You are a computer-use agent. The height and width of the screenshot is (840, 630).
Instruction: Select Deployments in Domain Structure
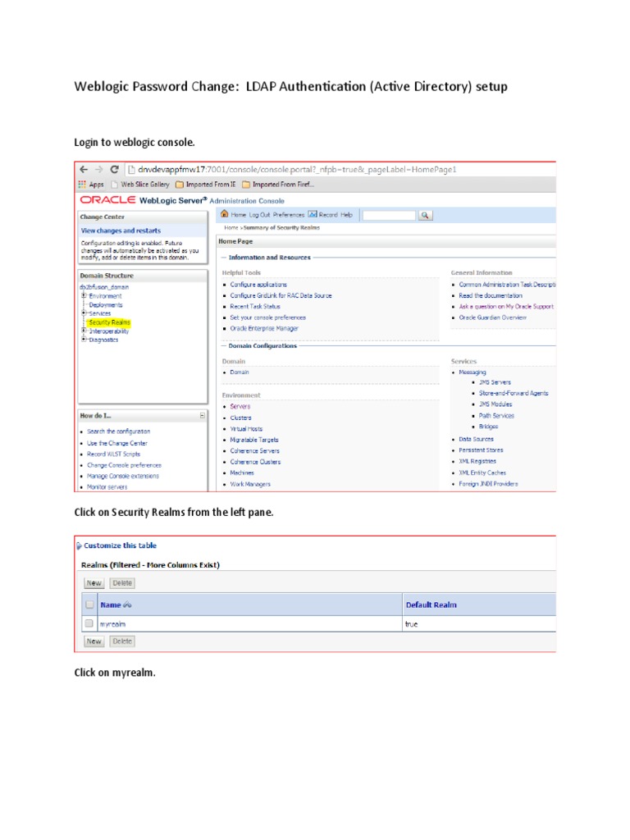[106, 305]
